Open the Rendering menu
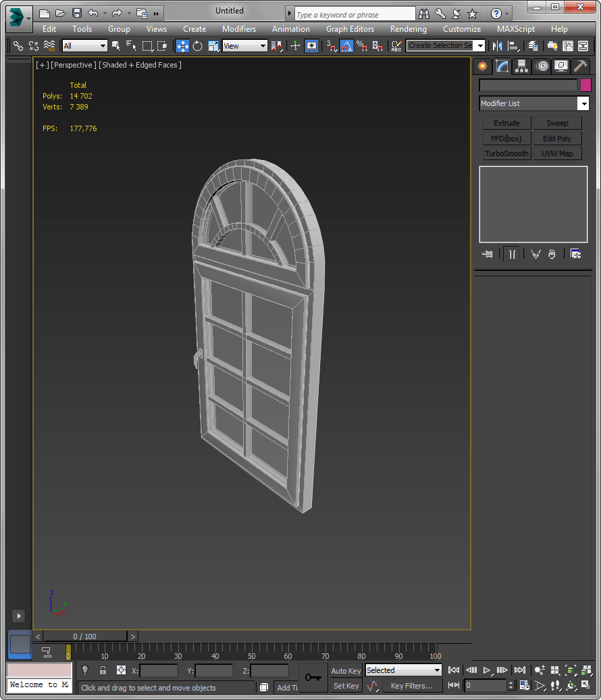 point(408,29)
